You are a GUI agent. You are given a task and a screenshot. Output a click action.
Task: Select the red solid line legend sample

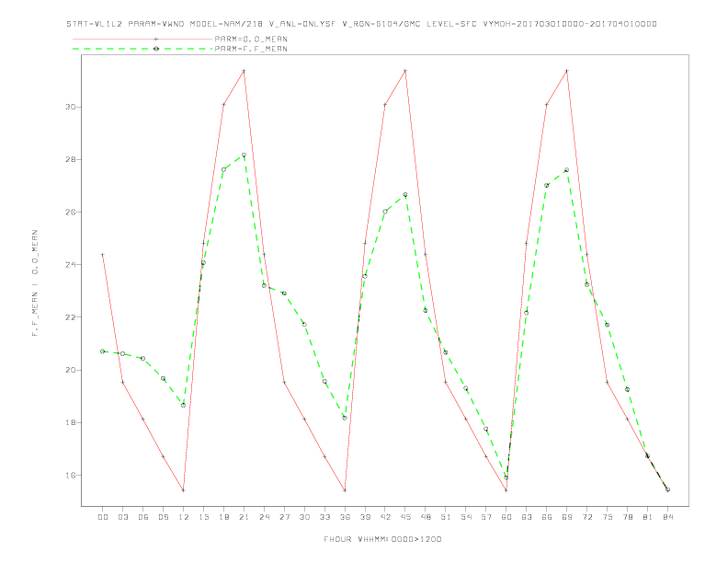pos(142,39)
